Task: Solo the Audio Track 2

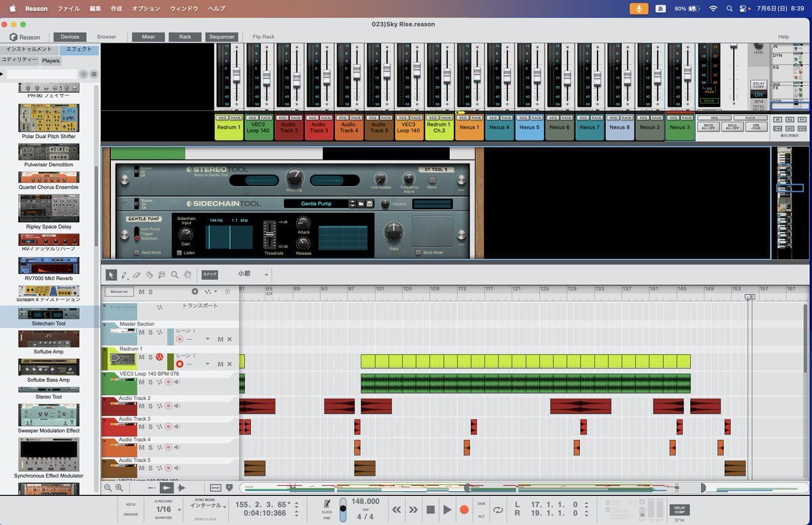Action: [x=150, y=406]
